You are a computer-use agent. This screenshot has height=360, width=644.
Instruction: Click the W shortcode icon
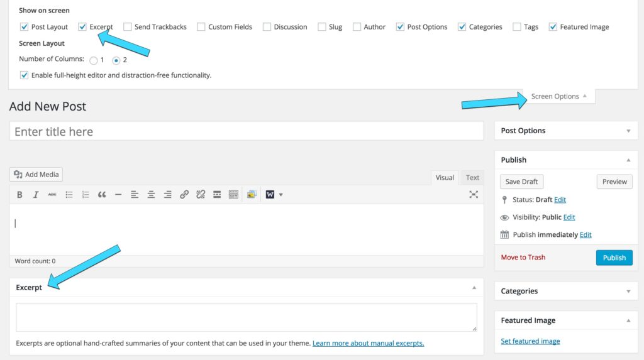[x=270, y=195]
